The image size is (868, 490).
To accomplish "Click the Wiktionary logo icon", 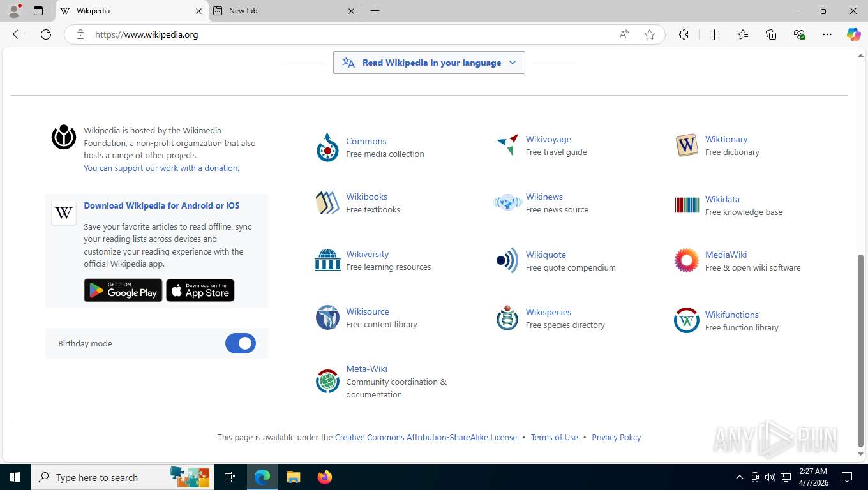I will tap(687, 145).
